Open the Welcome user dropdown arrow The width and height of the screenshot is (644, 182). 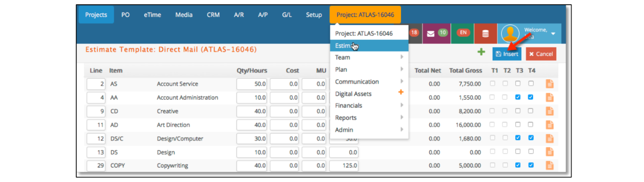pyautogui.click(x=553, y=34)
